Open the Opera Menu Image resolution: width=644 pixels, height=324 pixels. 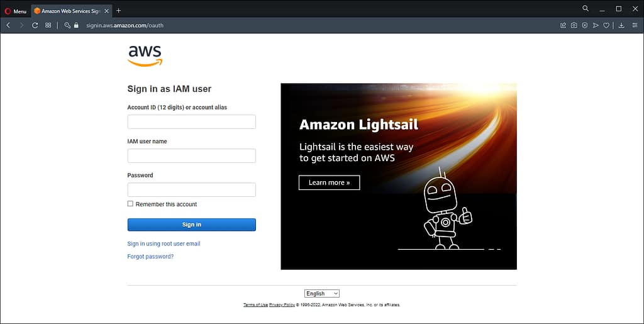click(x=16, y=11)
